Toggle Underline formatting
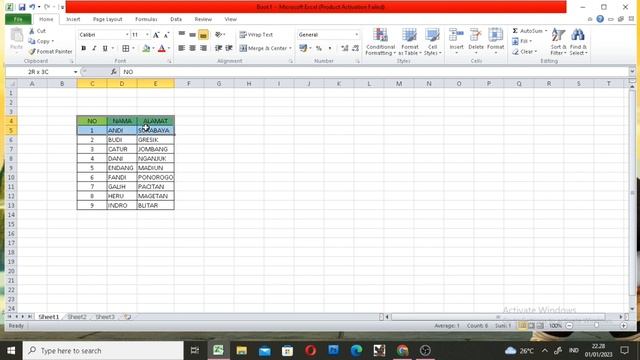The height and width of the screenshot is (360, 640). [x=105, y=48]
